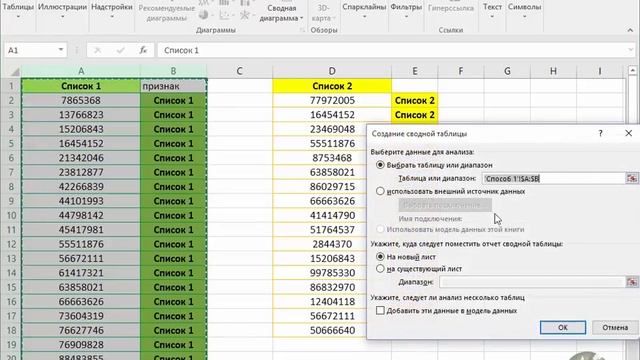Click the Отмена button
This screenshot has height=360, width=640.
click(615, 327)
